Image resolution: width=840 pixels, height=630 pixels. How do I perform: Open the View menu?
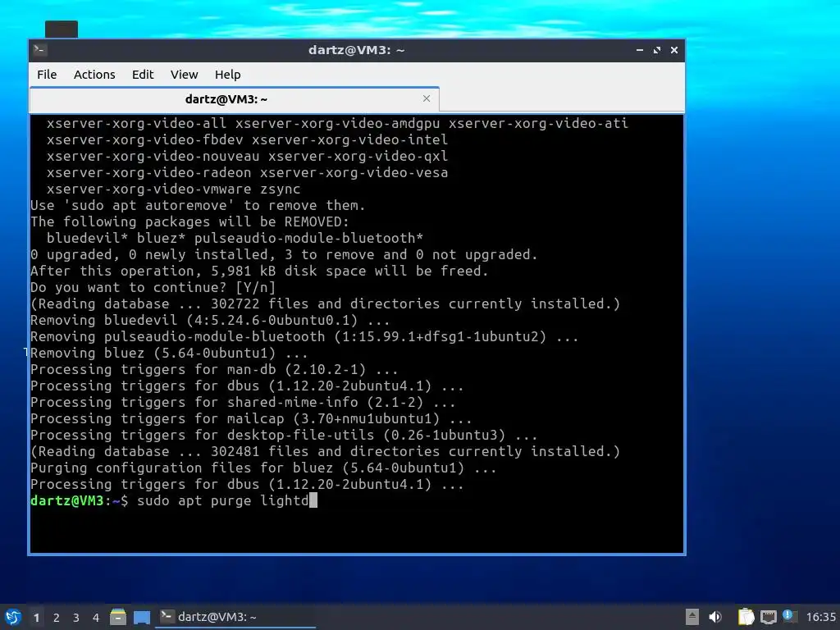185,75
